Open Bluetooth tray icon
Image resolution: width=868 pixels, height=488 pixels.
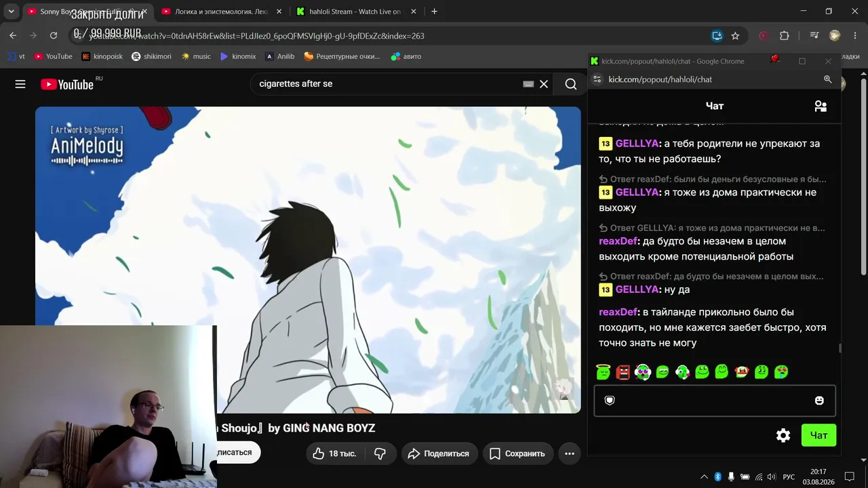[x=718, y=476]
